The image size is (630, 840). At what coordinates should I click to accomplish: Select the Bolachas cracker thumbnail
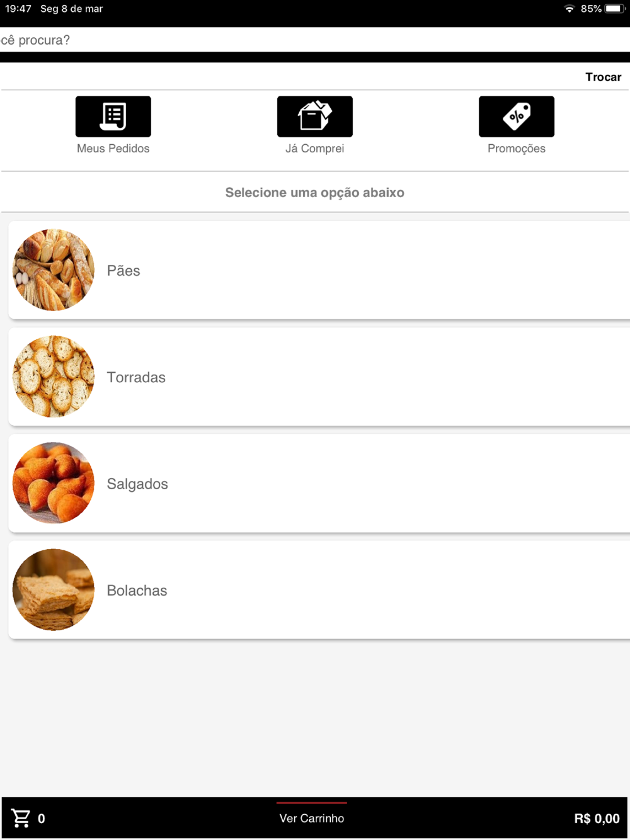54,590
